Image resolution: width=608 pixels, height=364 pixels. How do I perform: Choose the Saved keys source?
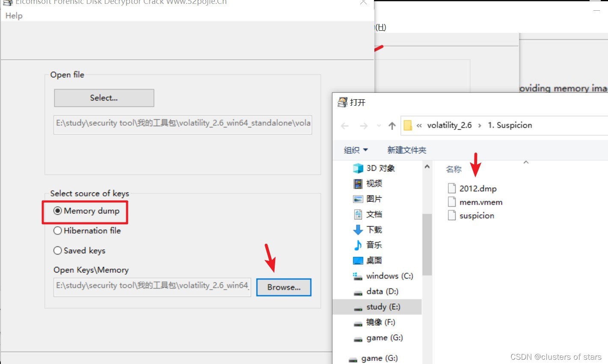[x=58, y=251]
